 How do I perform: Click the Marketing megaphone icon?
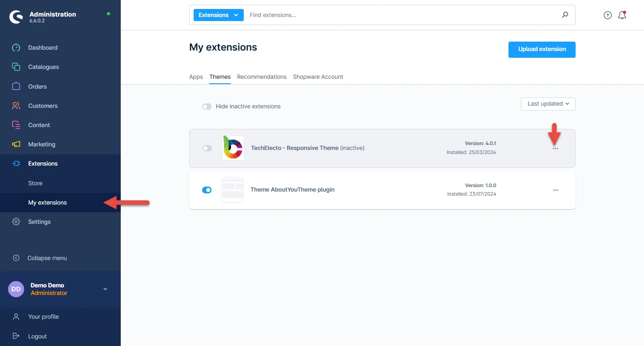coord(16,145)
